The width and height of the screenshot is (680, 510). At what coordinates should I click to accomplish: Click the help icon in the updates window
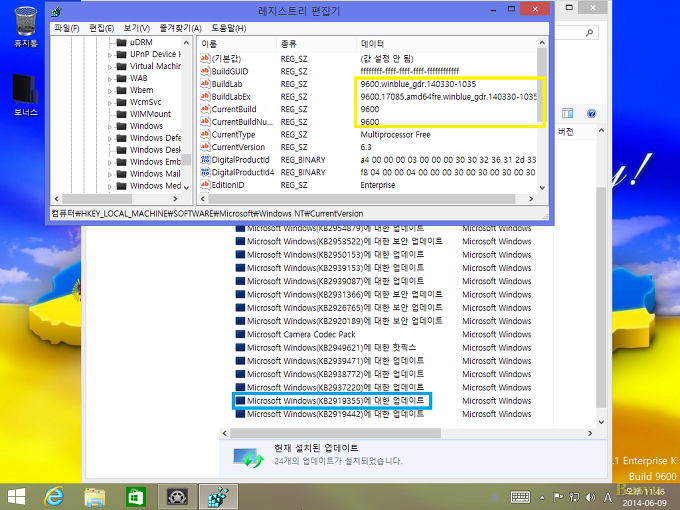(x=591, y=114)
